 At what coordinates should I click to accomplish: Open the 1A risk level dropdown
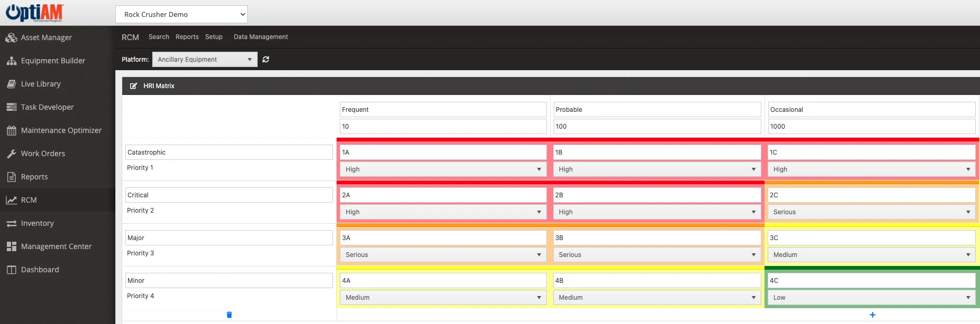coord(443,169)
